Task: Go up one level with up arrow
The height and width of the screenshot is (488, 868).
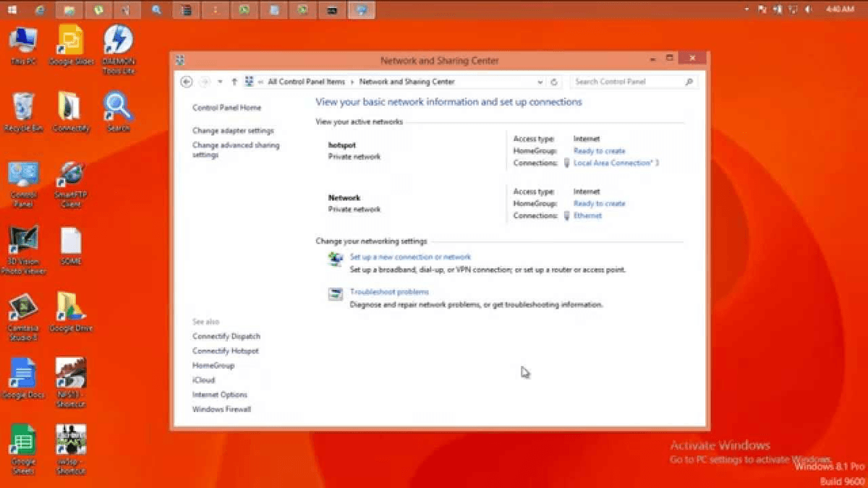Action: [x=234, y=82]
